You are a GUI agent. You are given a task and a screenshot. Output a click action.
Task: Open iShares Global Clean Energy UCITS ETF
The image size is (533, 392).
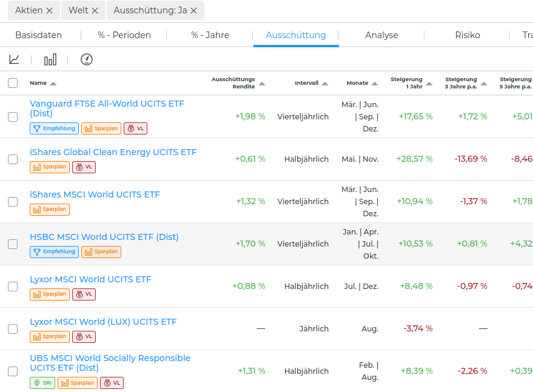click(x=113, y=152)
